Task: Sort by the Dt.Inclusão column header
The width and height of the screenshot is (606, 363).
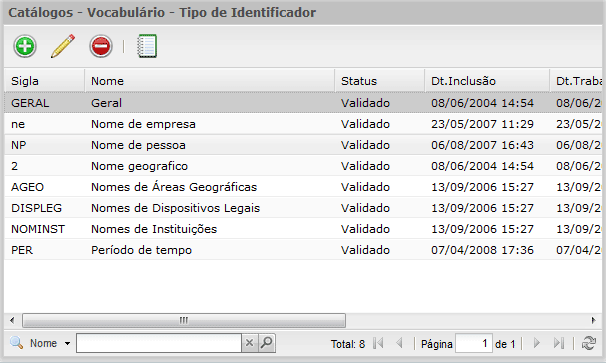Action: (x=487, y=81)
